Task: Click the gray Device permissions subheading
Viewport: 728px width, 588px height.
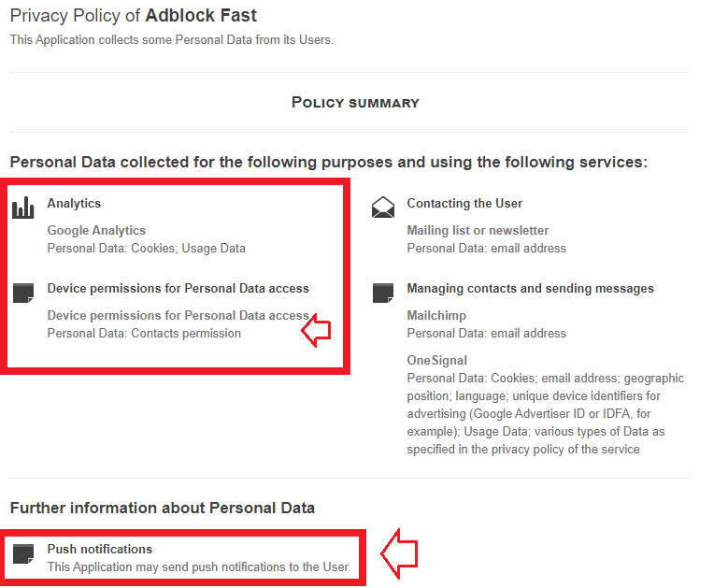Action: 178,315
